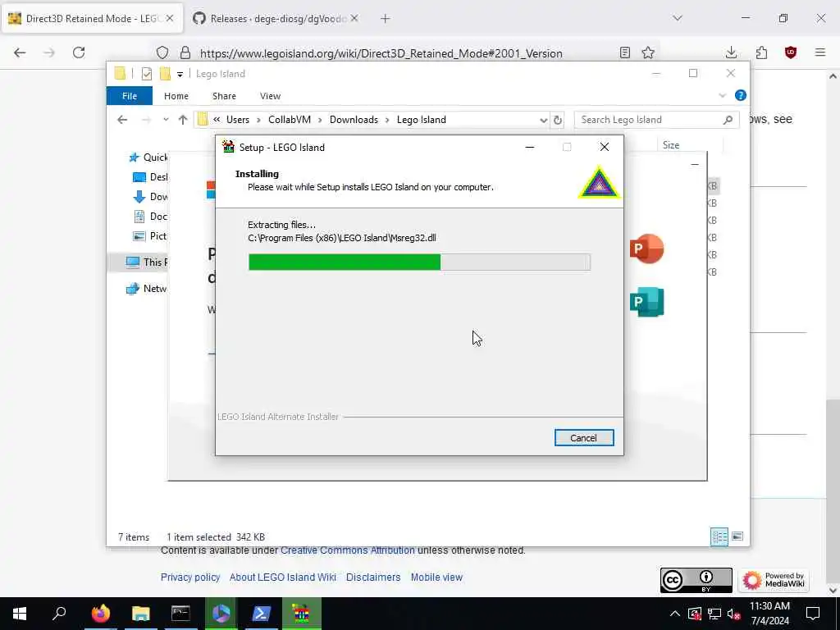
Task: Switch to the Direct3D Retained Mode tab
Action: coord(92,19)
